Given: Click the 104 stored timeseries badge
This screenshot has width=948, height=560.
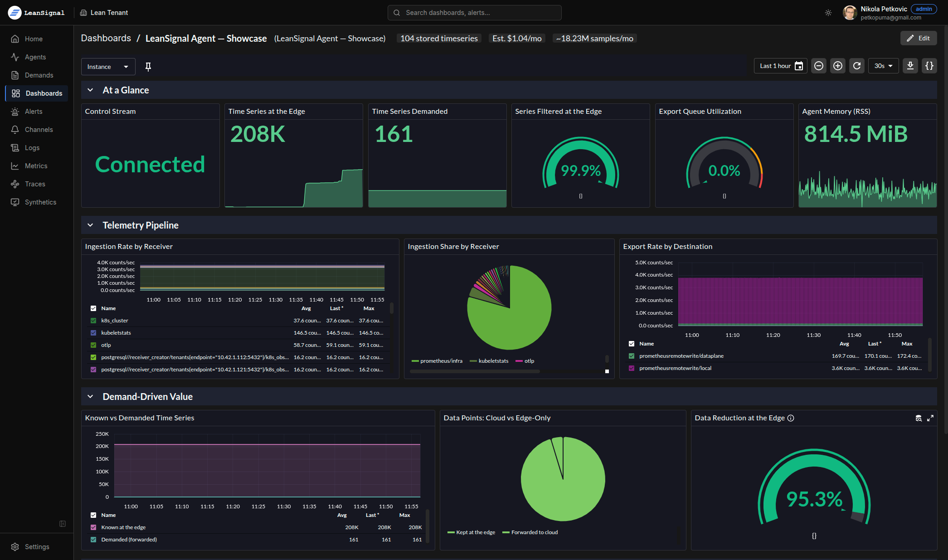Looking at the screenshot, I should coord(439,39).
